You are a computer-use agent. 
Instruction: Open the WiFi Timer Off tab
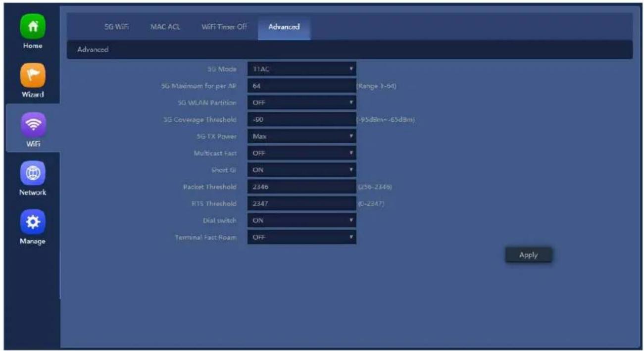pyautogui.click(x=224, y=27)
